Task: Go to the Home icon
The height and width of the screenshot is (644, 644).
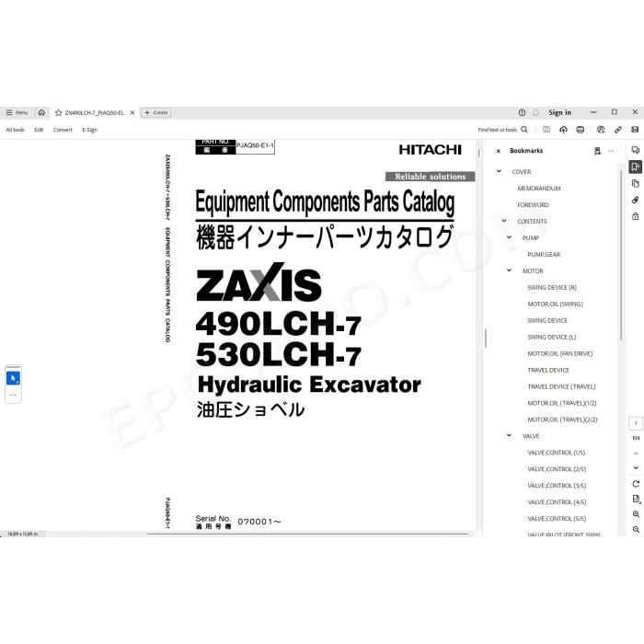Action: point(41,112)
